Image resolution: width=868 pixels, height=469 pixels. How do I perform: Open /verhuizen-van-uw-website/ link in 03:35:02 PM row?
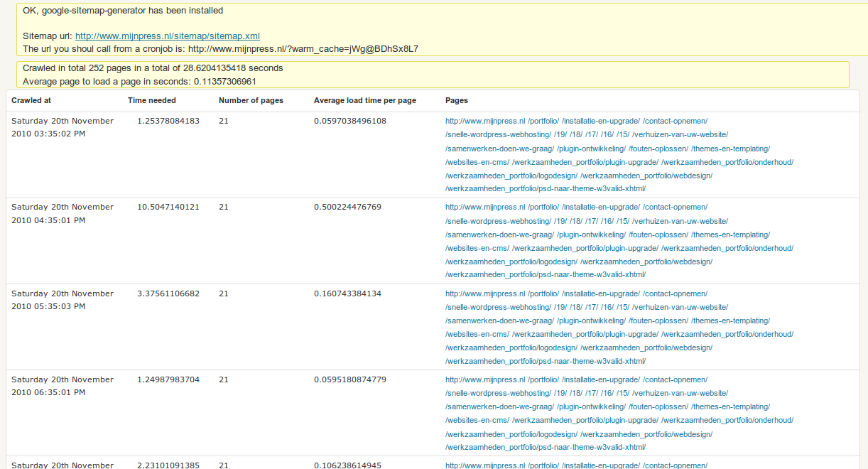coord(680,134)
